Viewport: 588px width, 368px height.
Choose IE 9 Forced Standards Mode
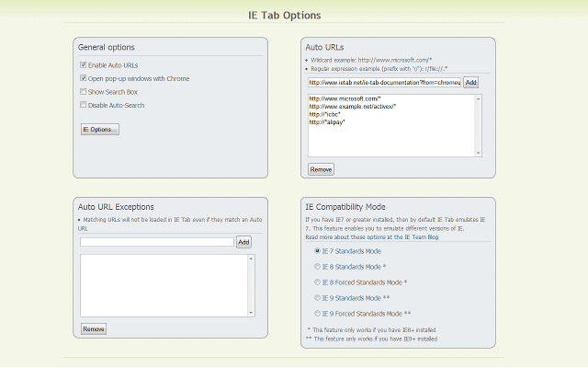point(318,314)
